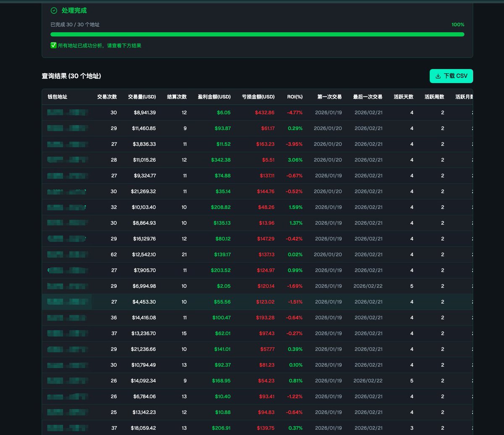The width and height of the screenshot is (504, 435).
Task: Sort by the 钱包地址 column header
Action: 58,97
